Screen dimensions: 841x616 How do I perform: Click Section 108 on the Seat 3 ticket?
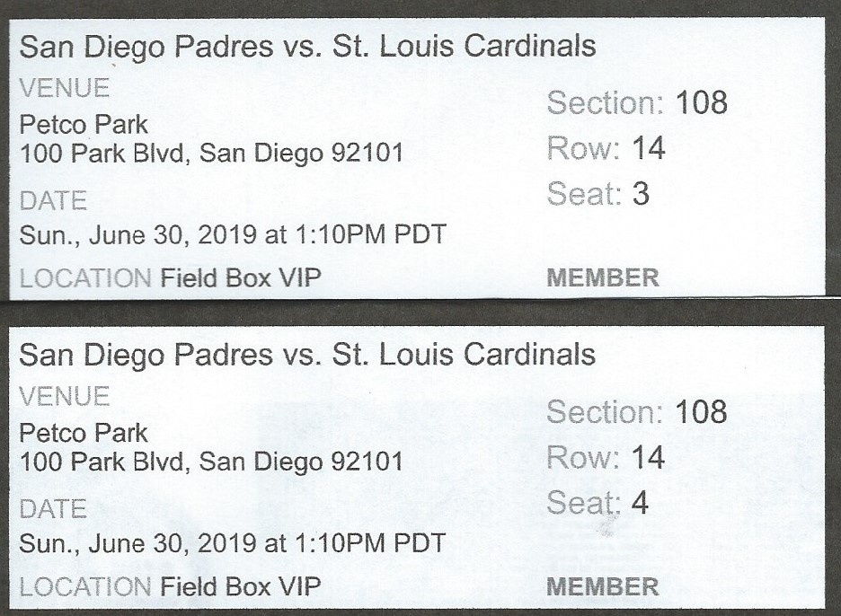(x=636, y=103)
